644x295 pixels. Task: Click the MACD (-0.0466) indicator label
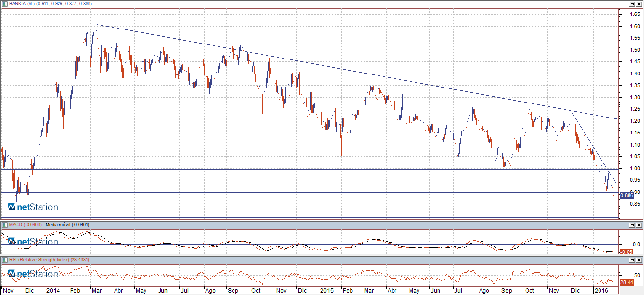tap(23, 225)
